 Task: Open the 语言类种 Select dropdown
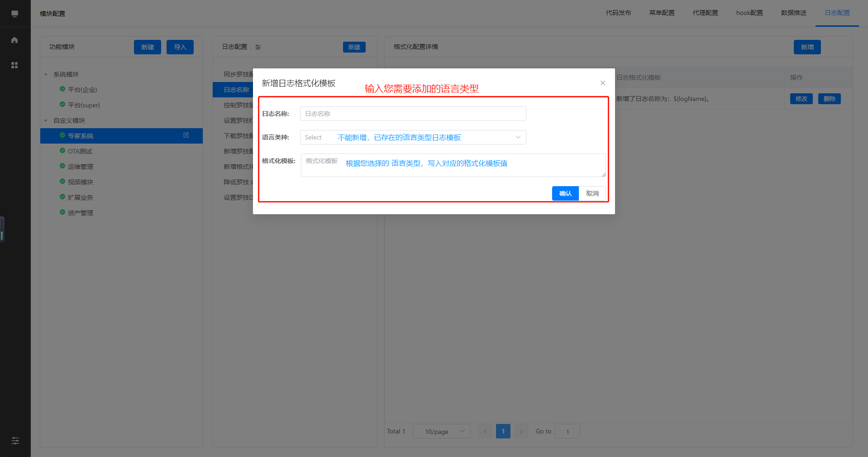pos(413,137)
